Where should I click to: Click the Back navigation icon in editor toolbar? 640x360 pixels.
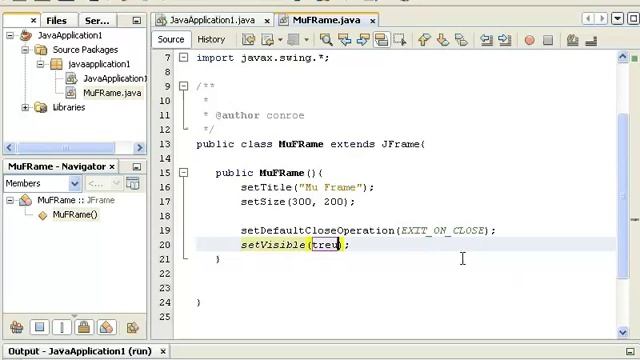tap(267, 40)
